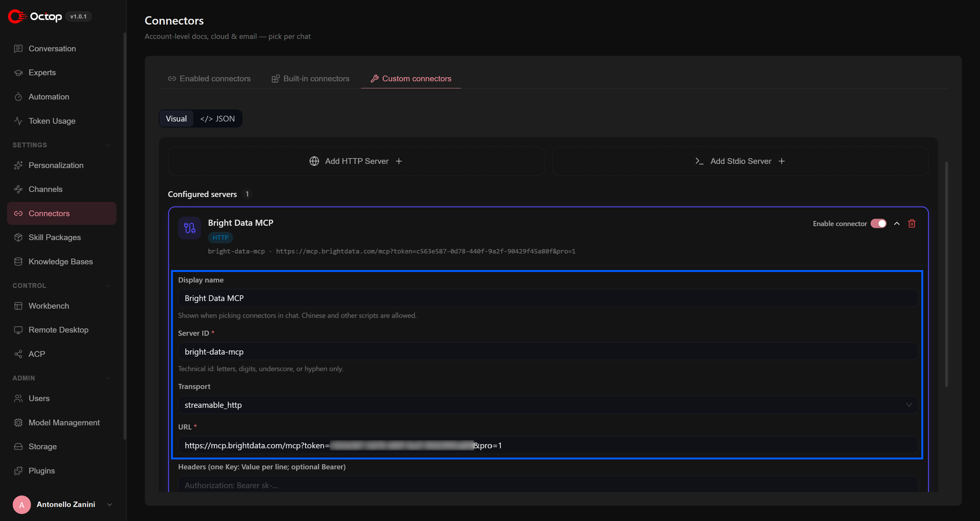Click the bright-data-mcp URL summary text
Viewport: 980px width, 521px height.
pyautogui.click(x=391, y=251)
